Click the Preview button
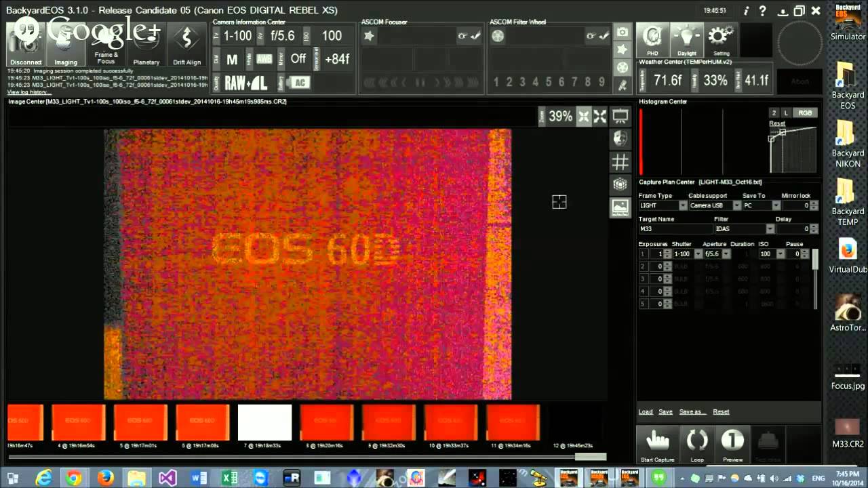Screen dimensions: 868x488 pyautogui.click(x=732, y=445)
